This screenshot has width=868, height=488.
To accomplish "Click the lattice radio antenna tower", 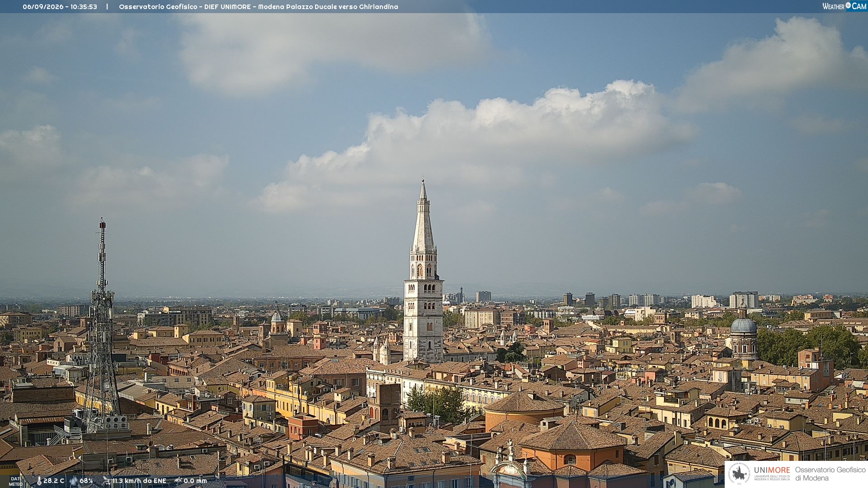I will 102,325.
